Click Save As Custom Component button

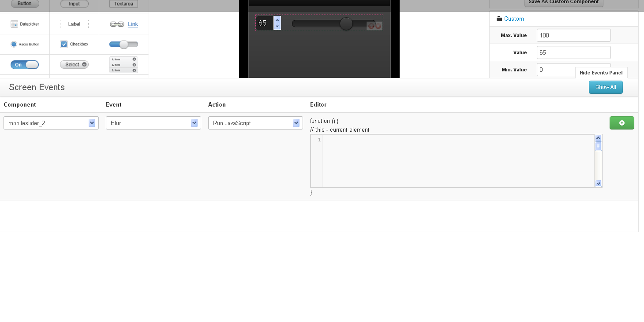(x=563, y=2)
